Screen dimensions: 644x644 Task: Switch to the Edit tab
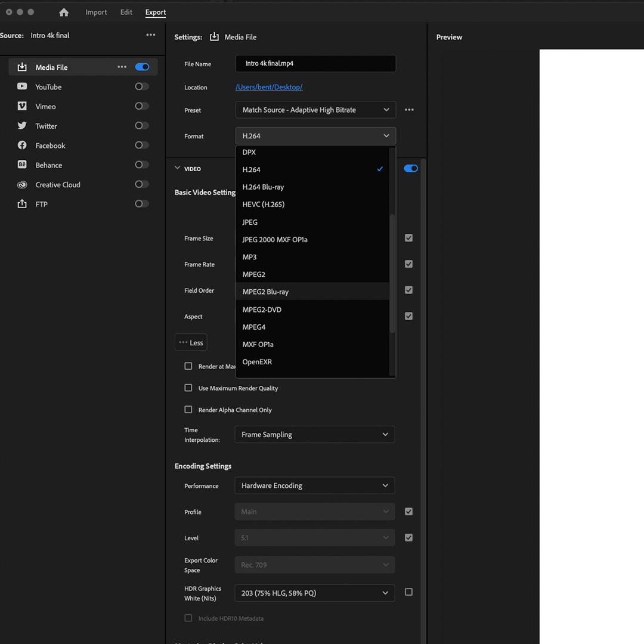click(x=126, y=12)
